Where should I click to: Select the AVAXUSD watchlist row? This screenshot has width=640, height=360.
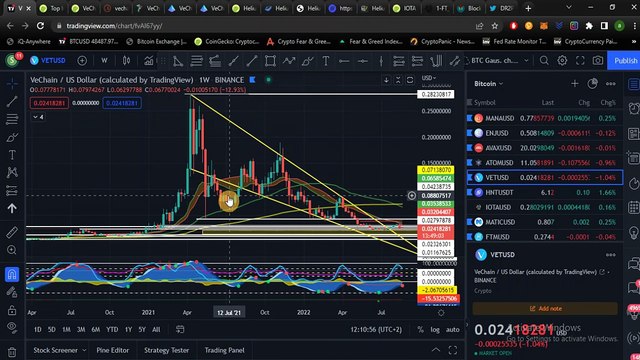click(544, 148)
